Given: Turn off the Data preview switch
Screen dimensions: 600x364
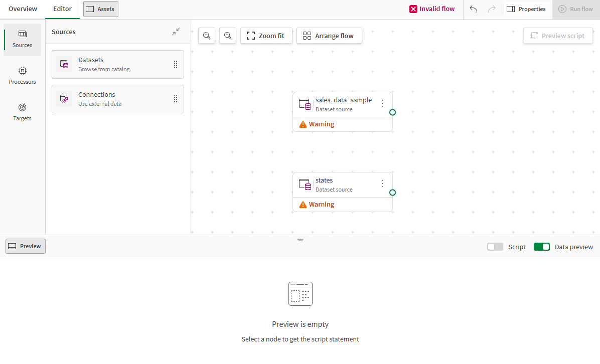Looking at the screenshot, I should click(x=542, y=247).
